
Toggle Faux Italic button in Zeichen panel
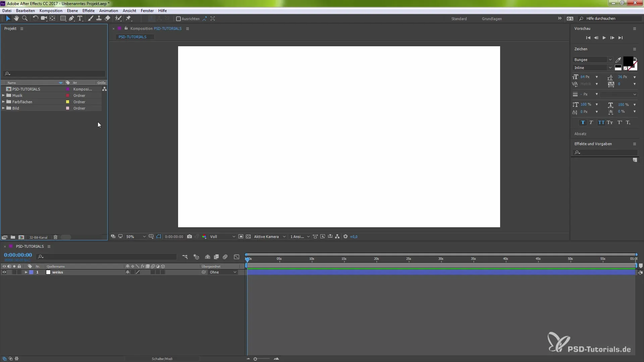(591, 123)
